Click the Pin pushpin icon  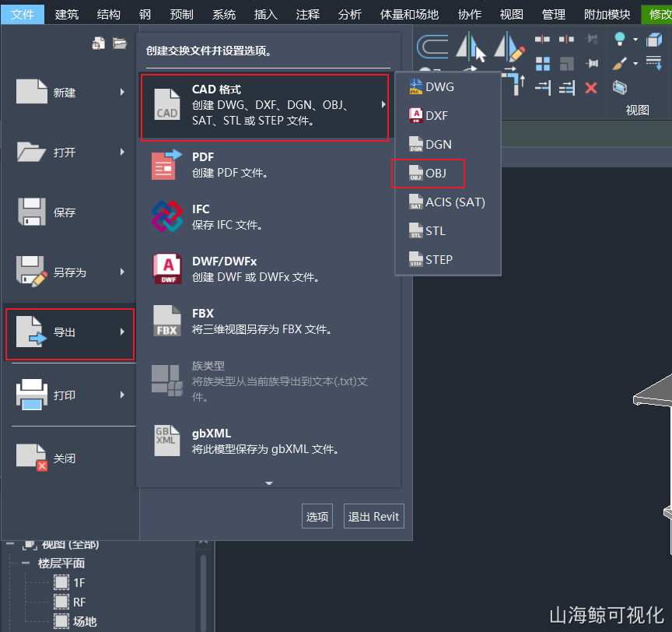pos(591,64)
